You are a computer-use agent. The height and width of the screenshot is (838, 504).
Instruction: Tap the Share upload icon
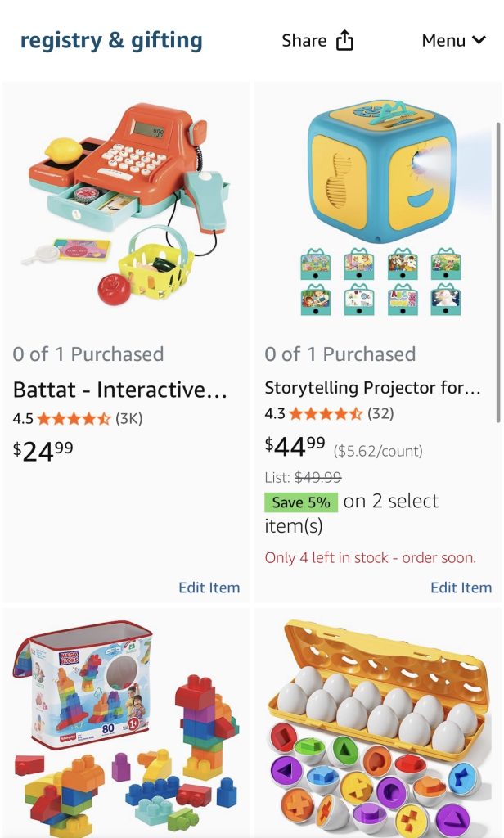pyautogui.click(x=345, y=41)
